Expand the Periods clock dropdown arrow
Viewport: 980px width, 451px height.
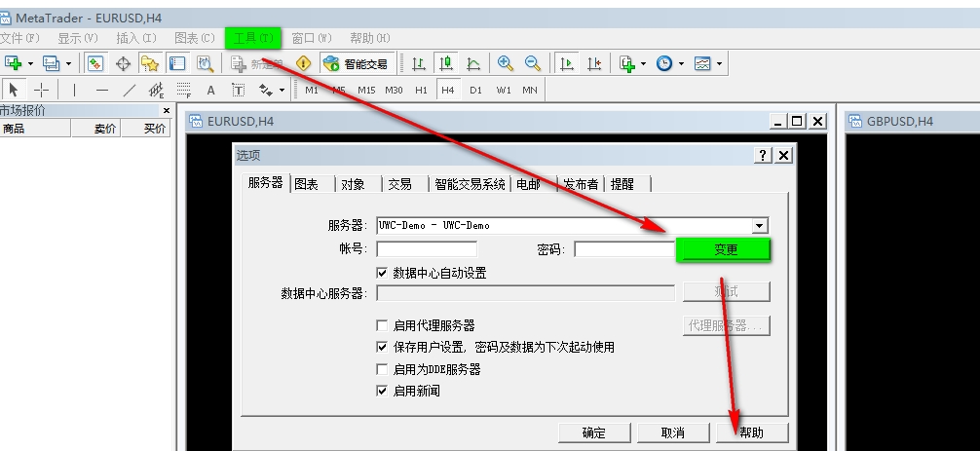point(681,63)
